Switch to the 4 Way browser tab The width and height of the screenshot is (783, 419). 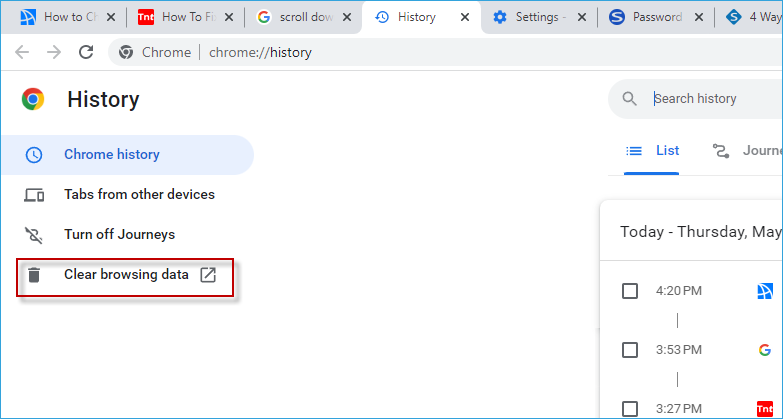752,17
